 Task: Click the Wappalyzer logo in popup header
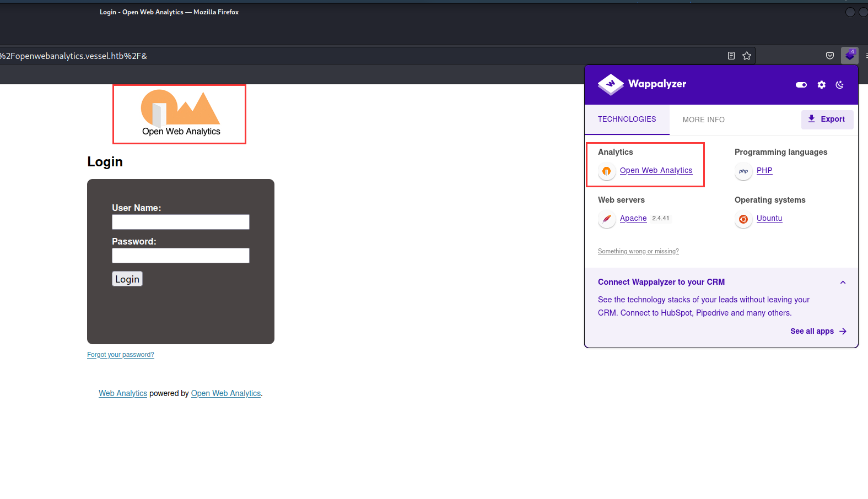(x=642, y=84)
